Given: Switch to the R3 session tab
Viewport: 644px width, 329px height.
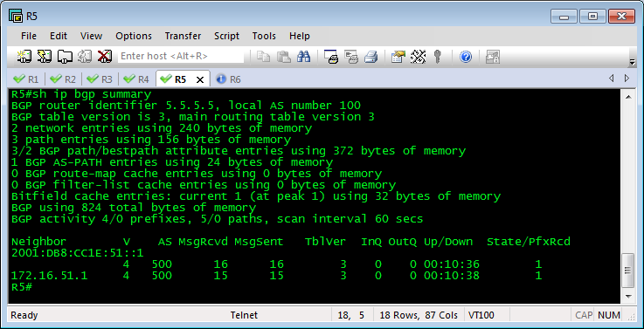Looking at the screenshot, I should pyautogui.click(x=100, y=79).
